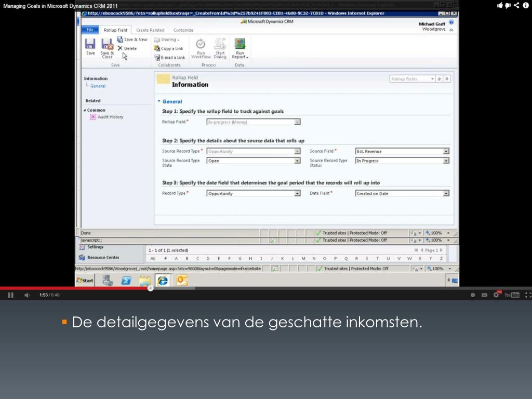Image resolution: width=532 pixels, height=399 pixels.
Task: Pause the video
Action: 11,295
